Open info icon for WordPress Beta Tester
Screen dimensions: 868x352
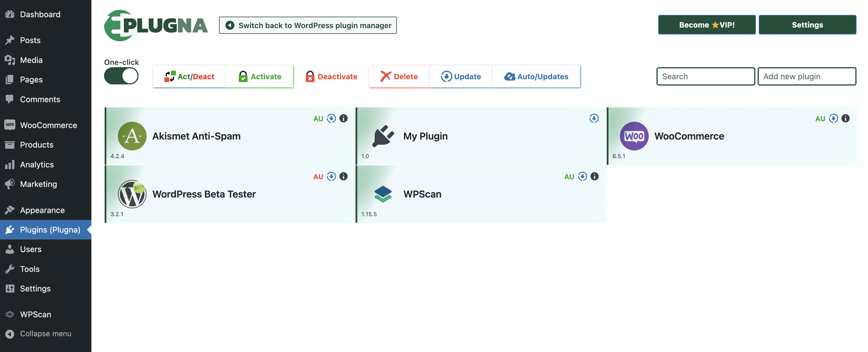point(343,176)
